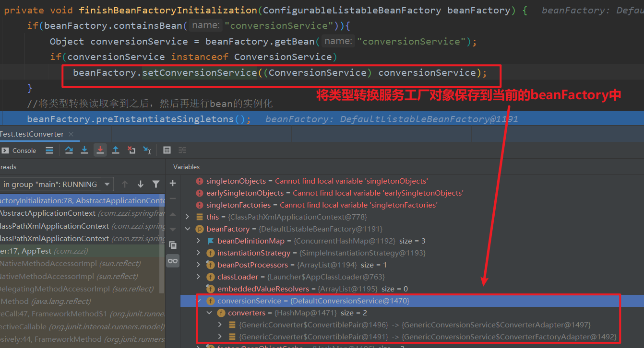The image size is (644, 348).
Task: Click the threads layout settings icon
Action: pos(49,150)
